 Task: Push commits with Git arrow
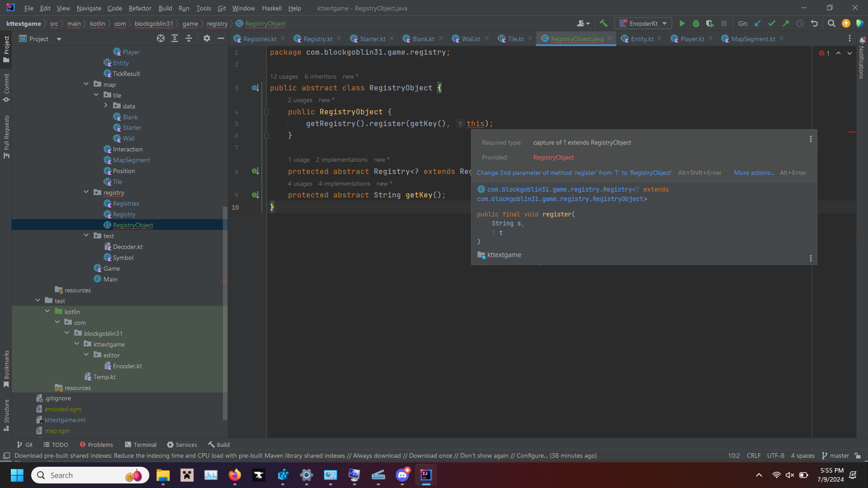[x=786, y=23]
